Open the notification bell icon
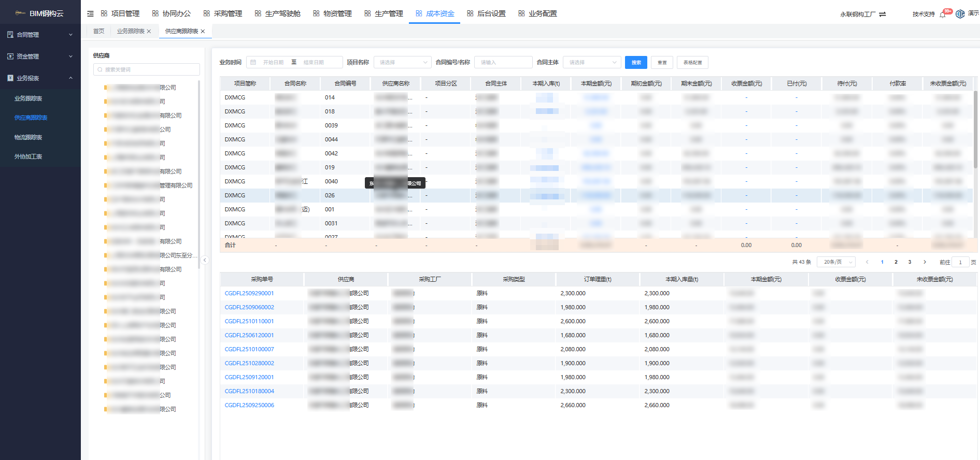Image resolution: width=980 pixels, height=460 pixels. (943, 14)
